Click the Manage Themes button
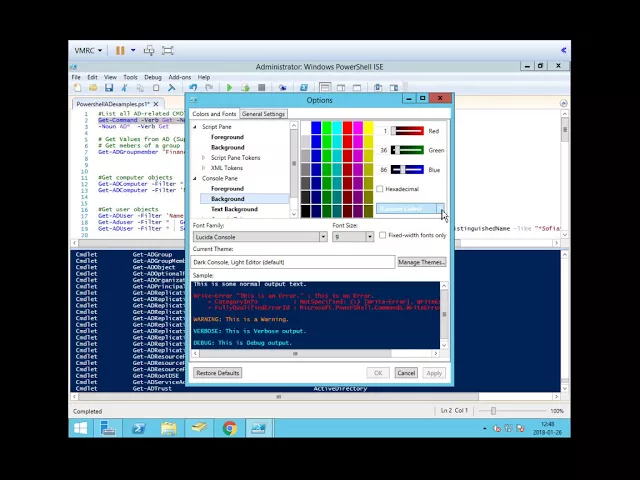This screenshot has height=480, width=640. coord(422,262)
